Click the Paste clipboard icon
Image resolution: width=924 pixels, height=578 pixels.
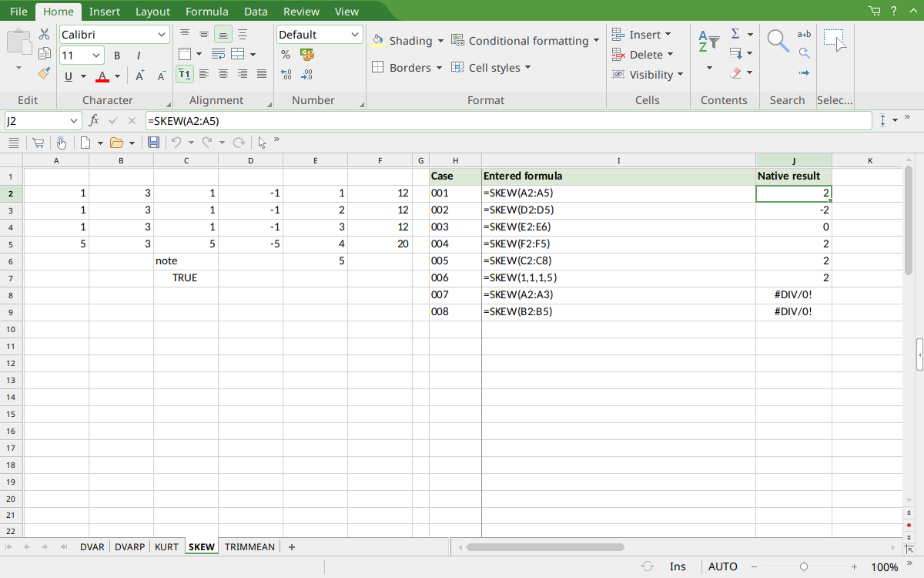18,42
